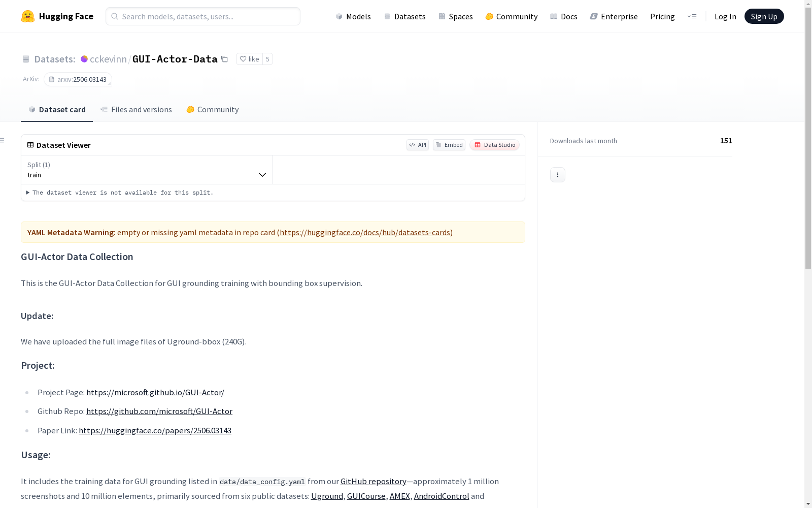Click the Embed option

click(x=449, y=145)
